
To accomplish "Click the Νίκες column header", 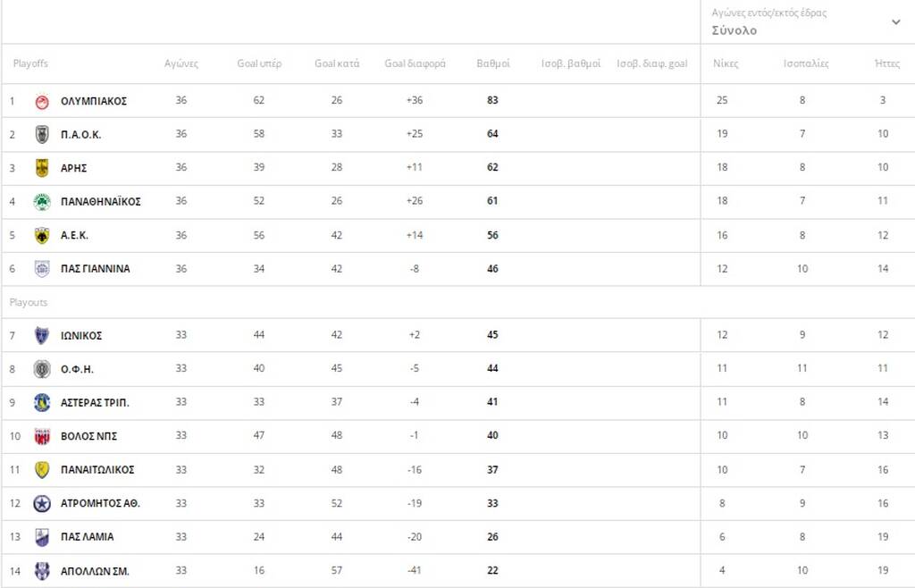I will click(x=726, y=63).
